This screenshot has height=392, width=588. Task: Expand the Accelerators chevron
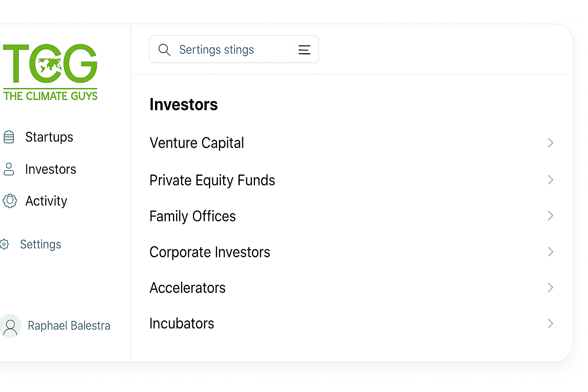click(550, 288)
